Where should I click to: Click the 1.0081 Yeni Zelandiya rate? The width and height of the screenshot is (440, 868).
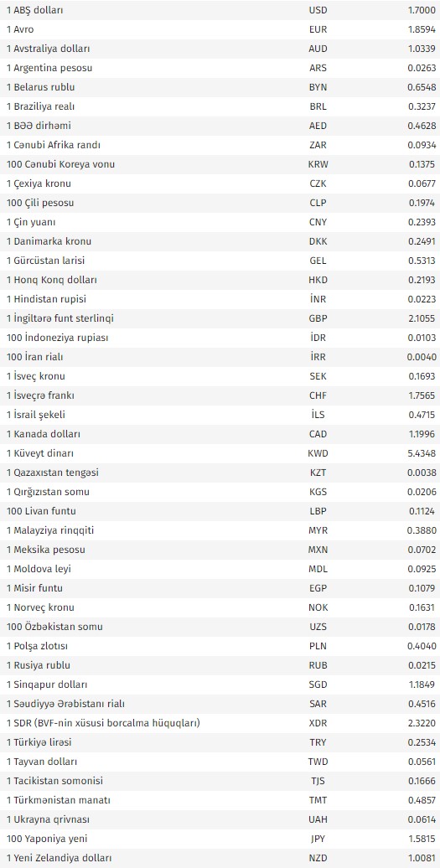click(422, 858)
